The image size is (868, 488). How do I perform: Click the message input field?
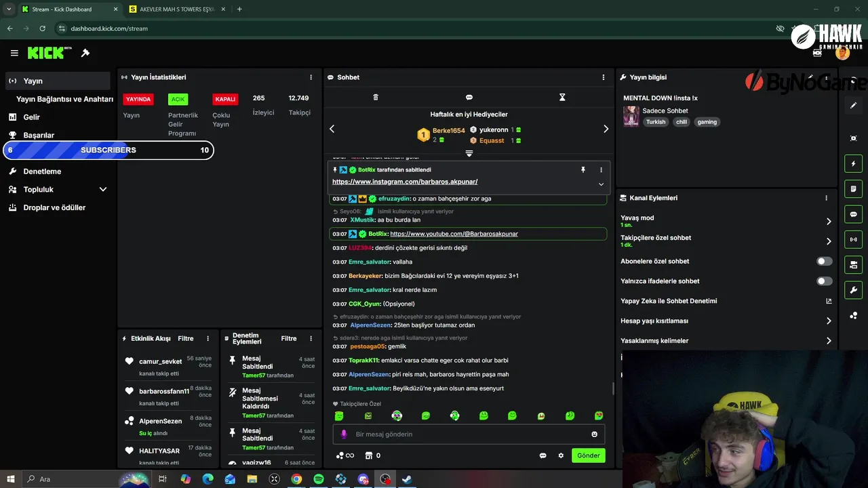tap(469, 434)
